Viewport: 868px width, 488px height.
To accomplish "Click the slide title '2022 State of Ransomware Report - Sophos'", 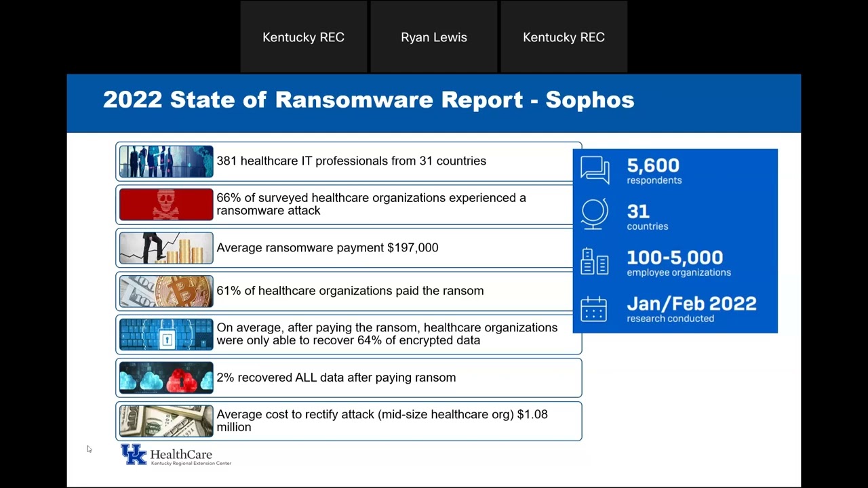I will [368, 100].
